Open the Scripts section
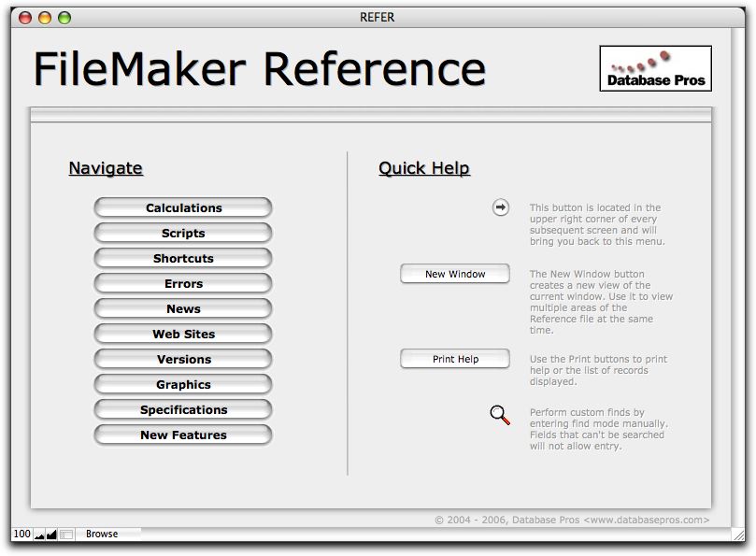This screenshot has width=756, height=556. click(x=183, y=233)
